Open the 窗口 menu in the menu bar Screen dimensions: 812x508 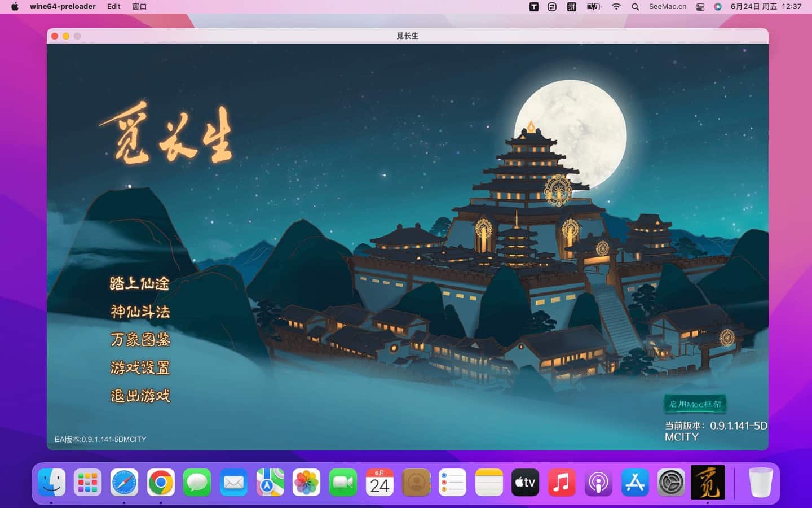click(139, 7)
